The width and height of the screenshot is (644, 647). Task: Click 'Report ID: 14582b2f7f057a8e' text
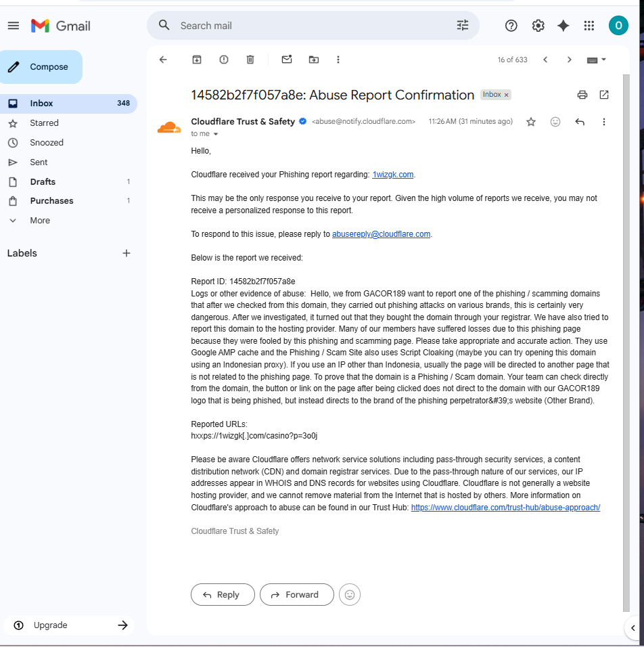click(243, 282)
